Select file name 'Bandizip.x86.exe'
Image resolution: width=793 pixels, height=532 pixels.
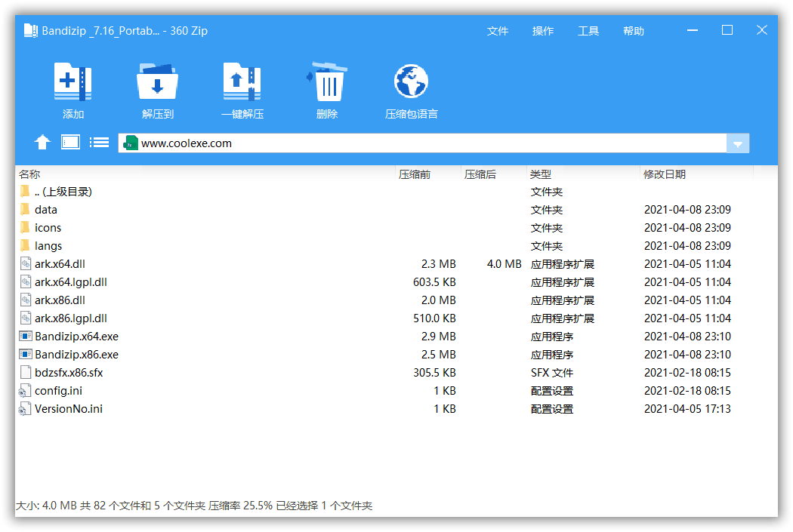[x=76, y=355]
